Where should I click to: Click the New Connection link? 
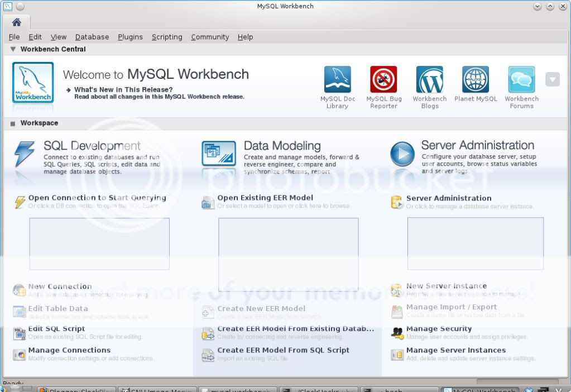click(60, 286)
